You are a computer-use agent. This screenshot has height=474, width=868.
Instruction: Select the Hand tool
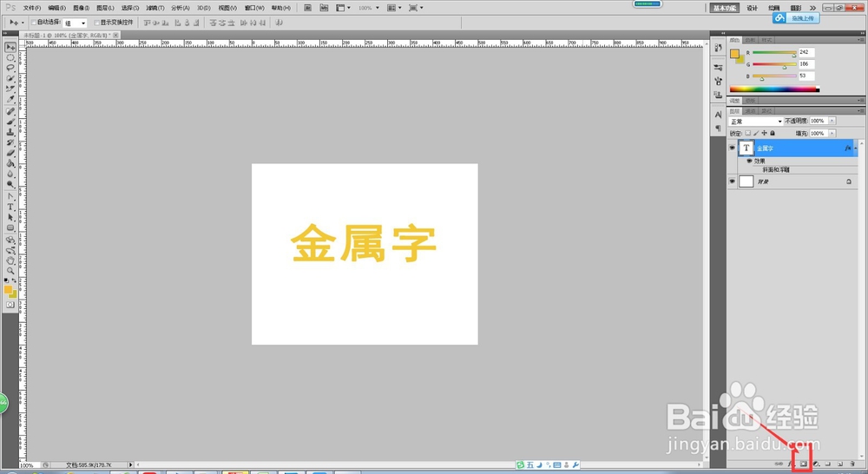pos(10,260)
